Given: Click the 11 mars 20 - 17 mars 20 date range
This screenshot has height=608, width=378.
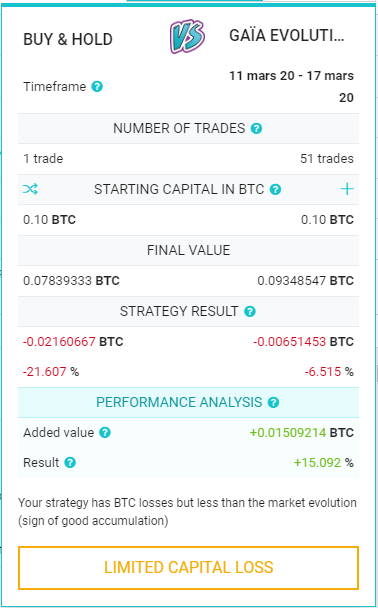Looking at the screenshot, I should click(x=291, y=86).
